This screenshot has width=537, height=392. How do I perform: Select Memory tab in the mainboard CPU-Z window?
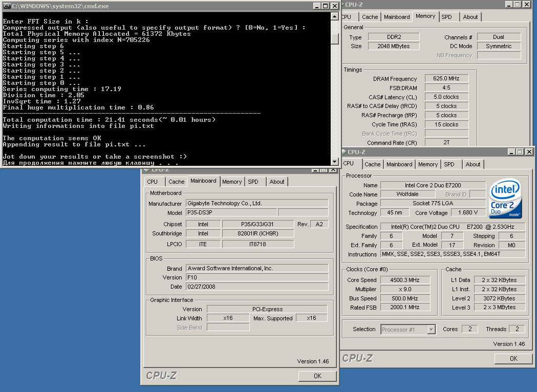(x=232, y=182)
